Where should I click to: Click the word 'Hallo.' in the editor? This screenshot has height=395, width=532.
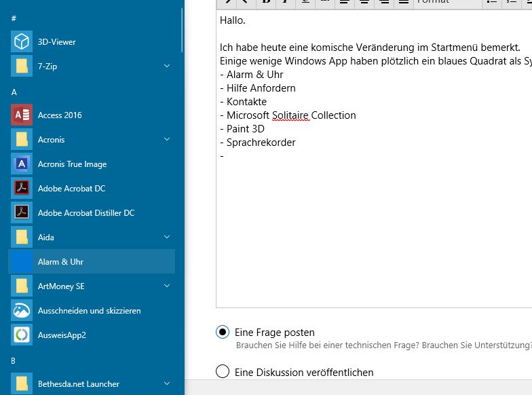tap(232, 20)
